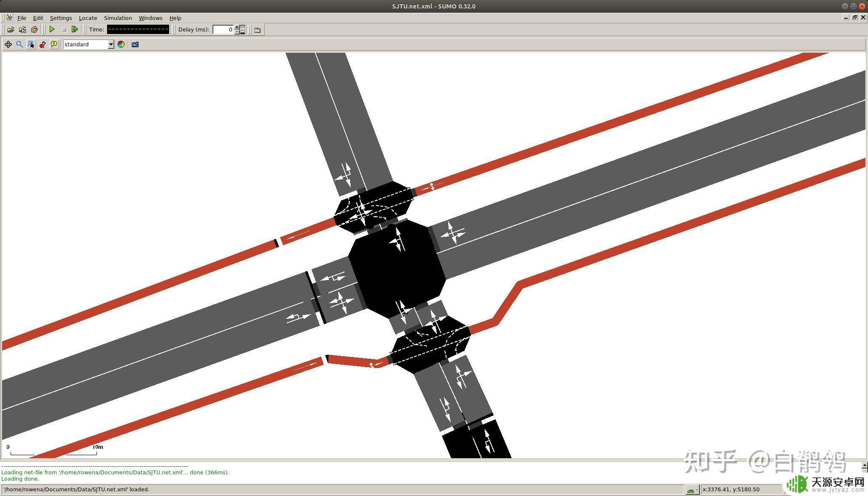Open the Locate menu
This screenshot has width=868, height=496.
tap(88, 18)
